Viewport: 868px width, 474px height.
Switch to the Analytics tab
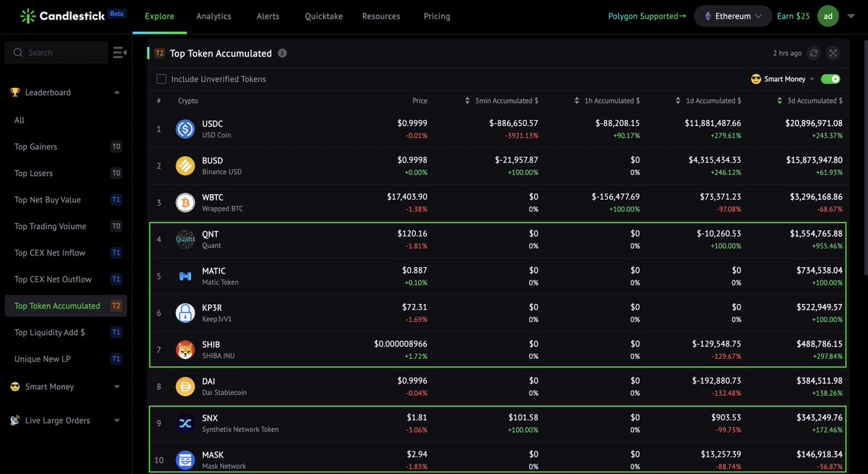pos(213,15)
